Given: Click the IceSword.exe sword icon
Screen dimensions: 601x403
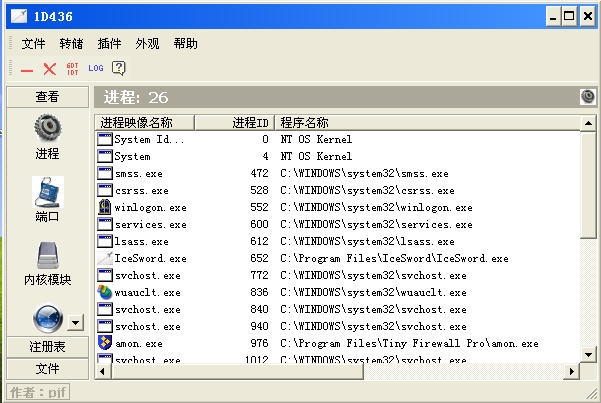Looking at the screenshot, I should click(105, 258).
